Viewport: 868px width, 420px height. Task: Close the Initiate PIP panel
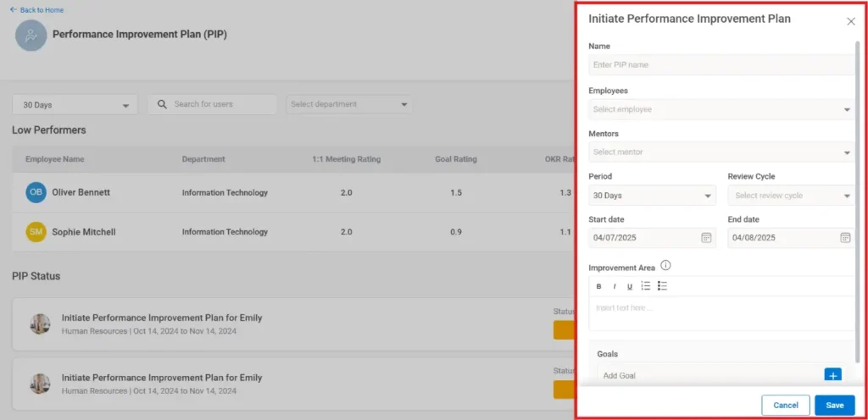(x=851, y=21)
